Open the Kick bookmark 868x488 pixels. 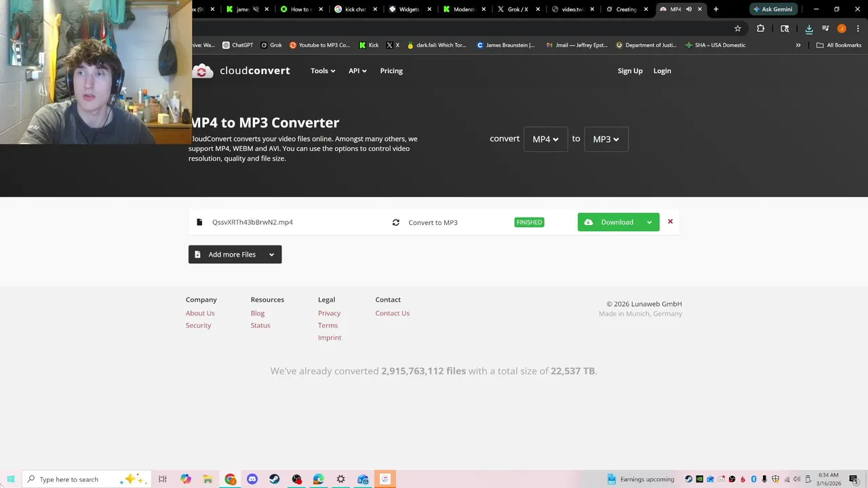click(x=369, y=45)
